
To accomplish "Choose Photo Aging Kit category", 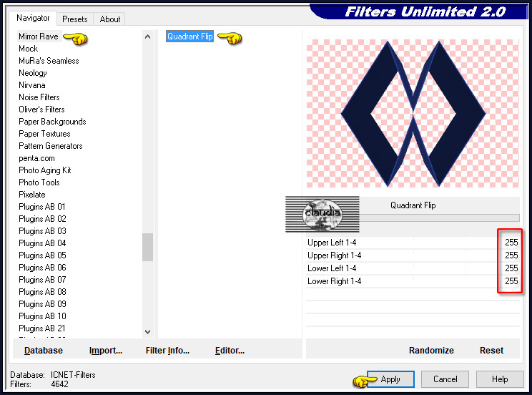I will click(x=45, y=170).
